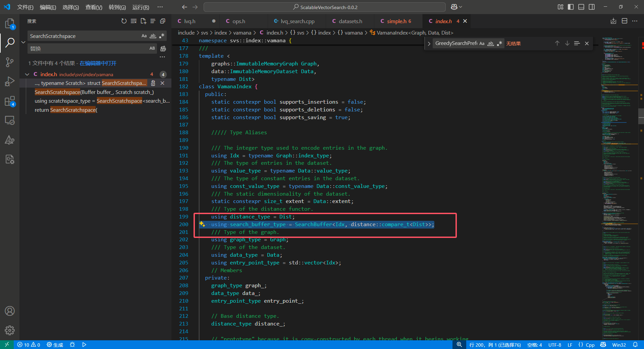644x349 pixels.
Task: Toggle regular expression in search sidebar
Action: click(162, 36)
